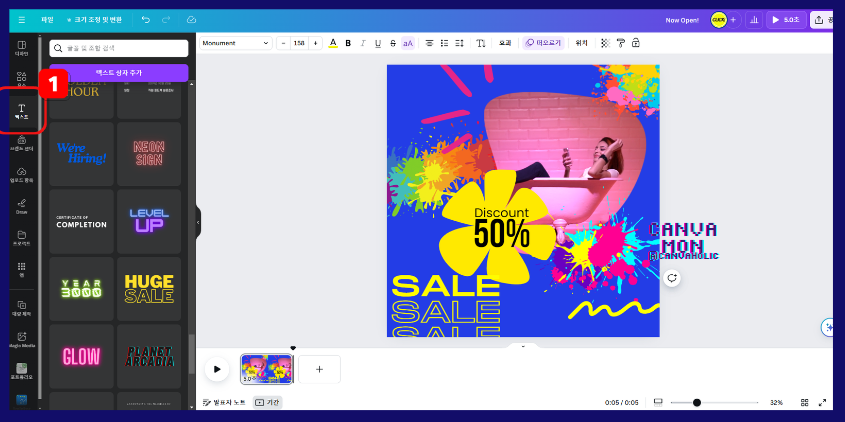
Task: Open line spacing settings
Action: tap(460, 43)
